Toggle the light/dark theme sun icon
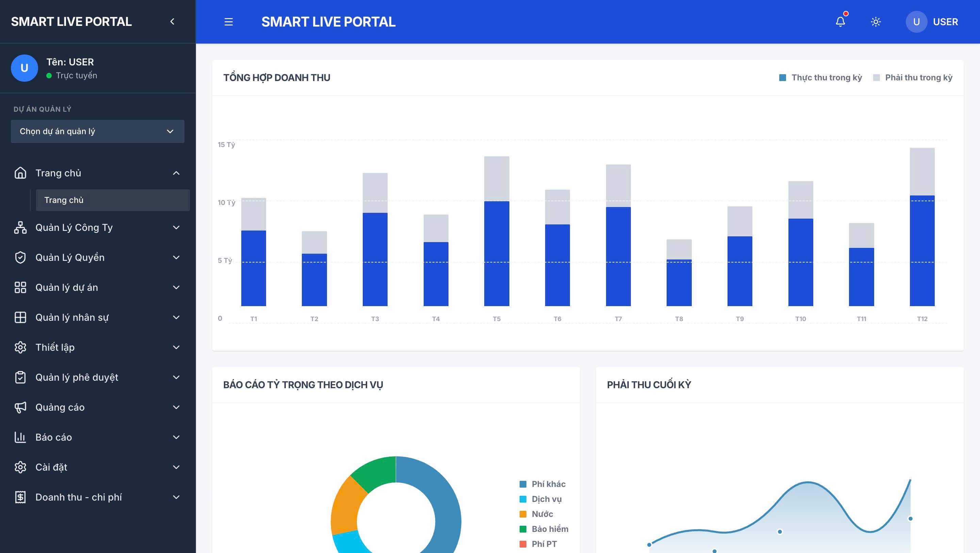The image size is (980, 553). click(876, 22)
